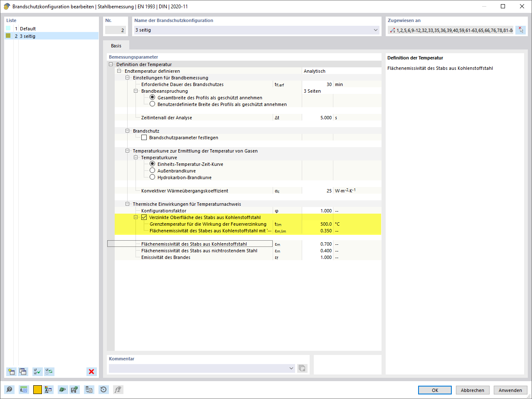
Task: Choose benutzerdefinierte Breite des Profils option
Action: [153, 104]
